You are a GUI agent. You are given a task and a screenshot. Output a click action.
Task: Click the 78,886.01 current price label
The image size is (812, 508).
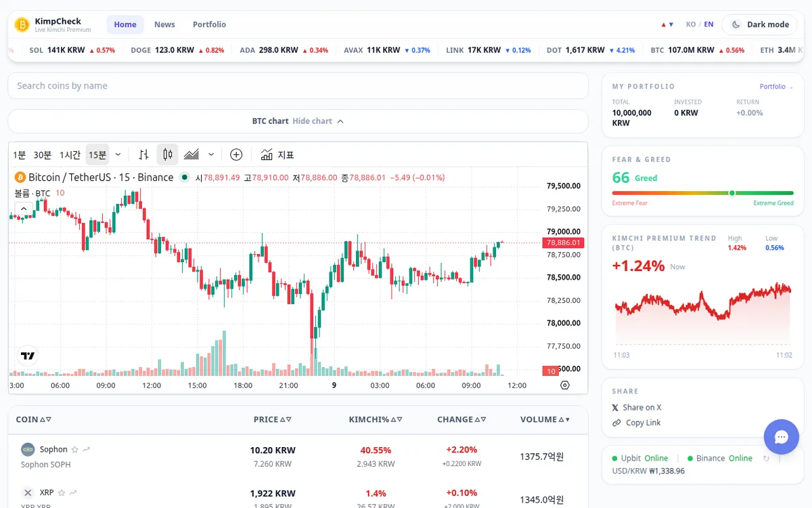[562, 242]
